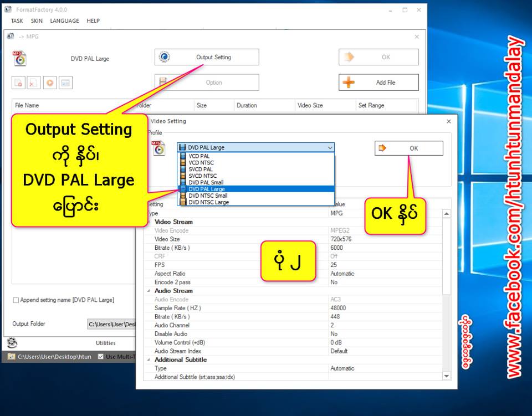Viewport: 532px width, 416px height.
Task: Click the Volume Control (+dB) row
Action: point(294,342)
